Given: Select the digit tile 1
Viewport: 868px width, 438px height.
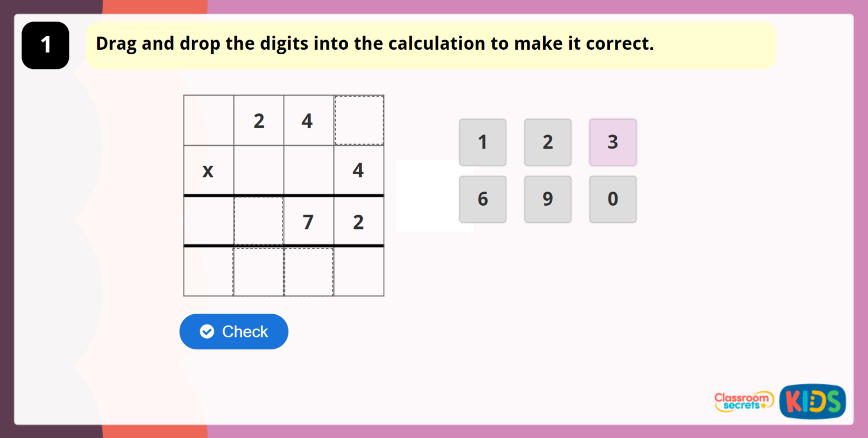Looking at the screenshot, I should (x=483, y=142).
